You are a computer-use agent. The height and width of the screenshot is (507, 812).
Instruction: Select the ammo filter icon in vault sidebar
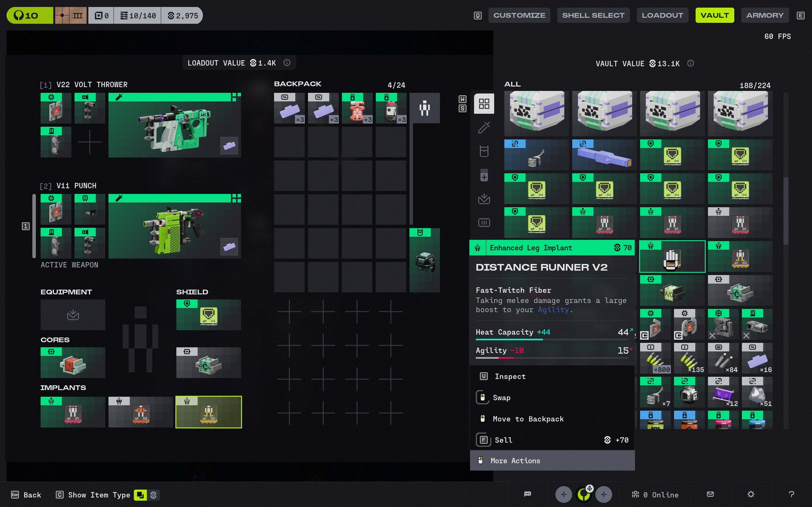coord(484,223)
